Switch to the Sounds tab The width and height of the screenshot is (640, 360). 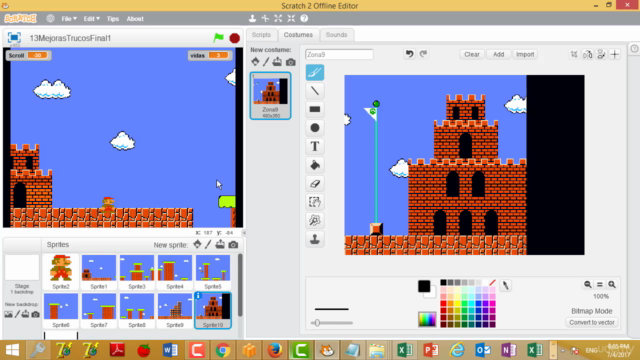tap(336, 35)
